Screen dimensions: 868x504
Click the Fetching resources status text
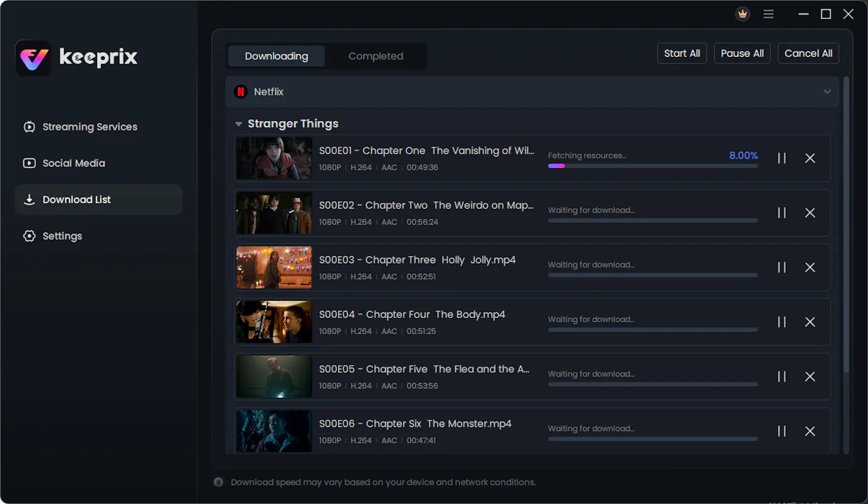click(x=587, y=156)
